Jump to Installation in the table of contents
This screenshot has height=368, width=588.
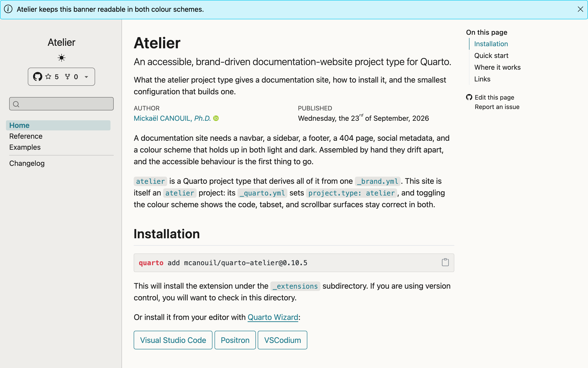[x=491, y=44]
